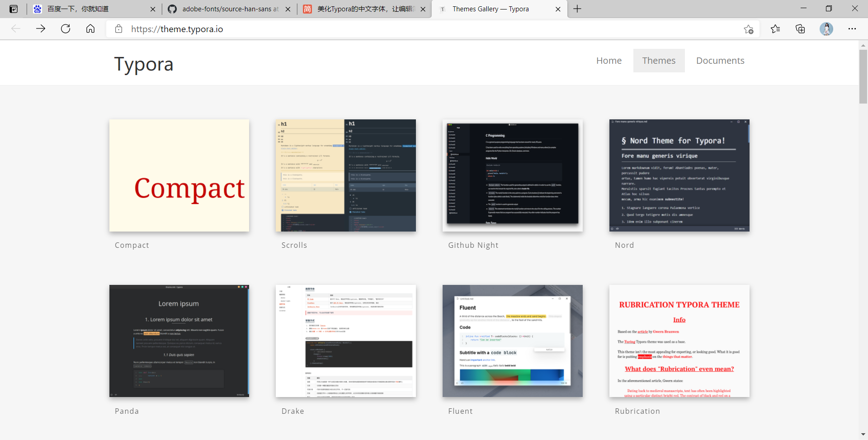Click the page vertical scrollbar thumb

click(863, 77)
